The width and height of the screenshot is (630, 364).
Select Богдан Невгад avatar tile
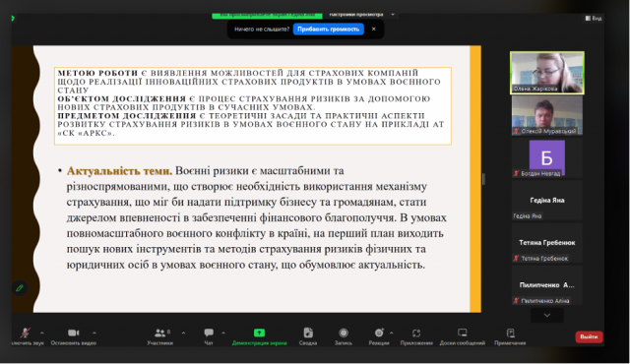[x=547, y=158]
